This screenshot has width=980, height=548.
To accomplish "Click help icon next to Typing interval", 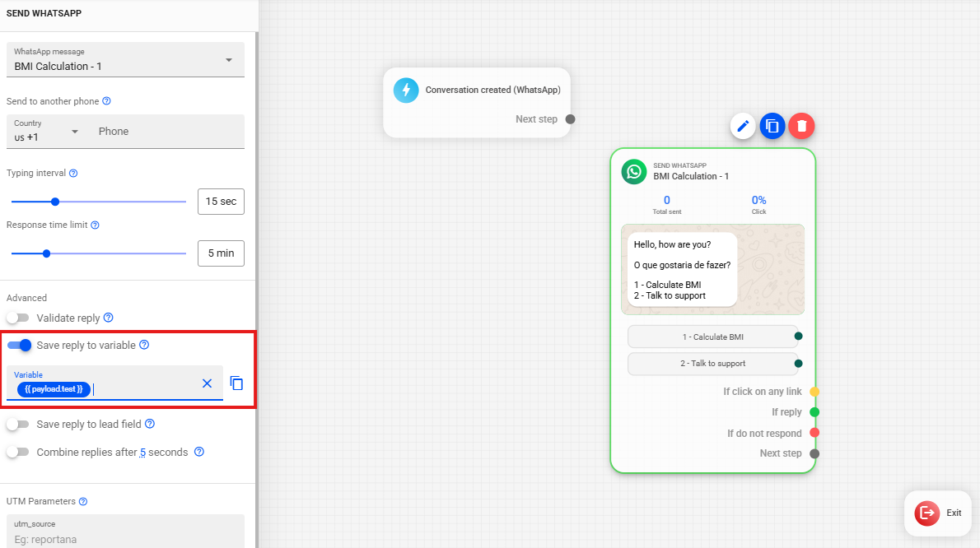I will coord(73,174).
